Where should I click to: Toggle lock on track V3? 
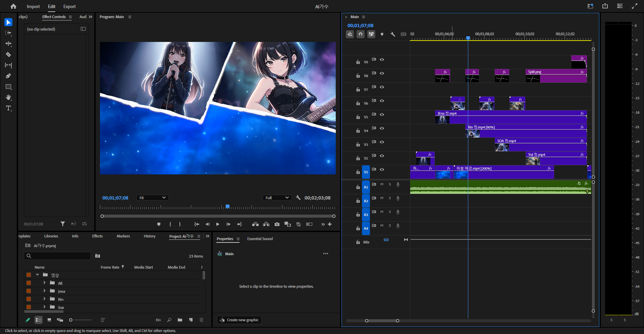point(358,145)
